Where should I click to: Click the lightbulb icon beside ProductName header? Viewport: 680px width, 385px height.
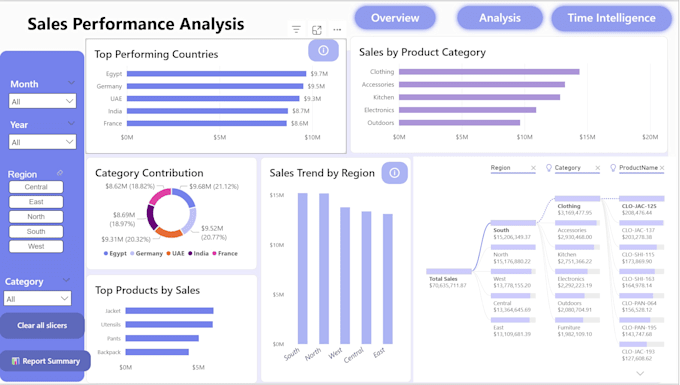pos(613,168)
